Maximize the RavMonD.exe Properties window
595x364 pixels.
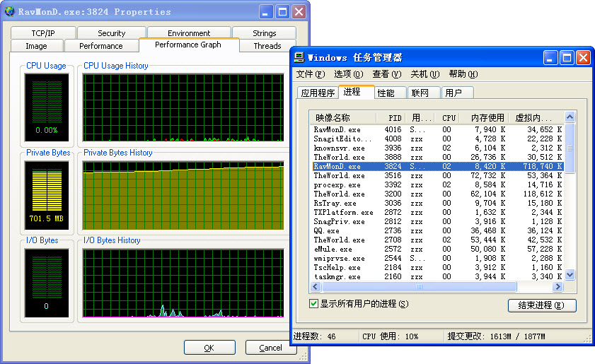pyautogui.click(x=282, y=12)
